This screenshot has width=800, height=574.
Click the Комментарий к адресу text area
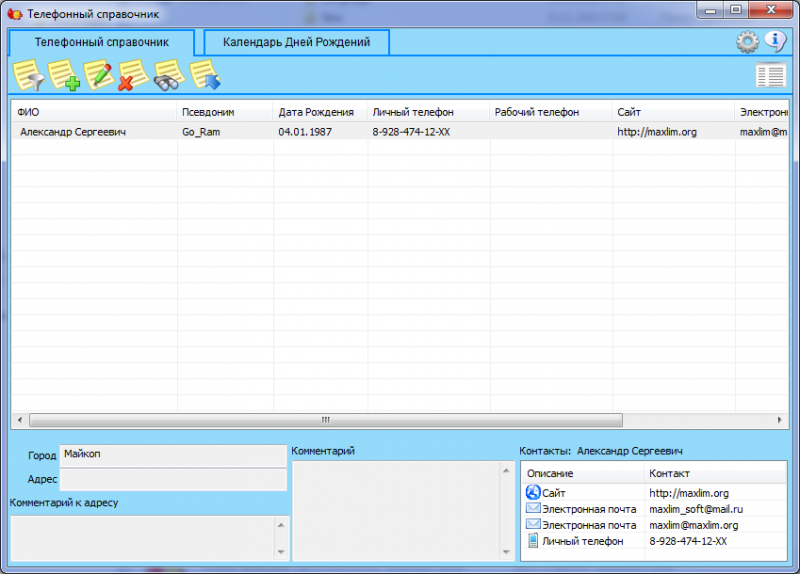coord(143,538)
